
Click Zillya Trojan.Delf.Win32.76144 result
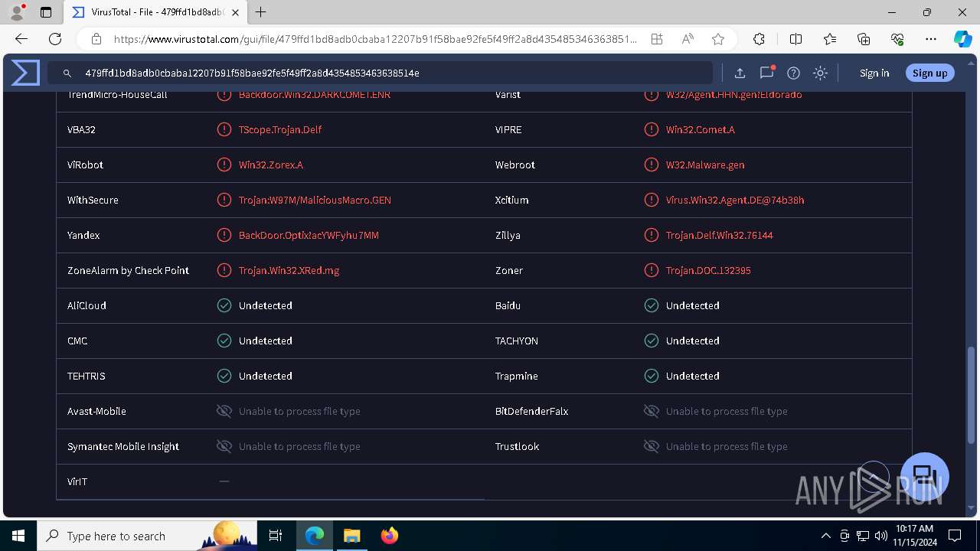tap(720, 235)
